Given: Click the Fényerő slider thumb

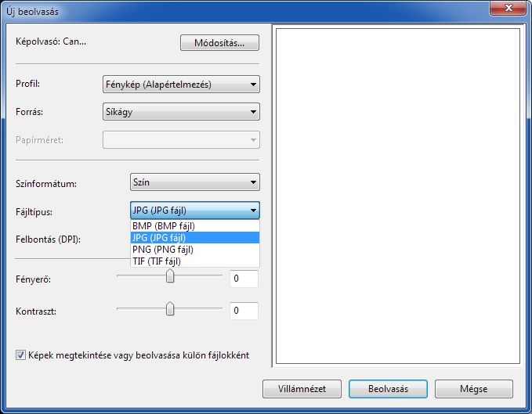Looking at the screenshot, I should click(170, 275).
